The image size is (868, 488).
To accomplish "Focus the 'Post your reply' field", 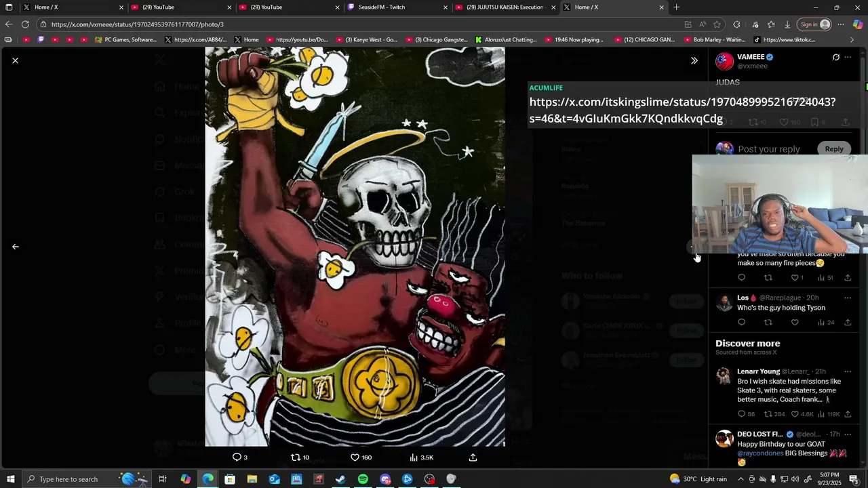I will (x=769, y=149).
